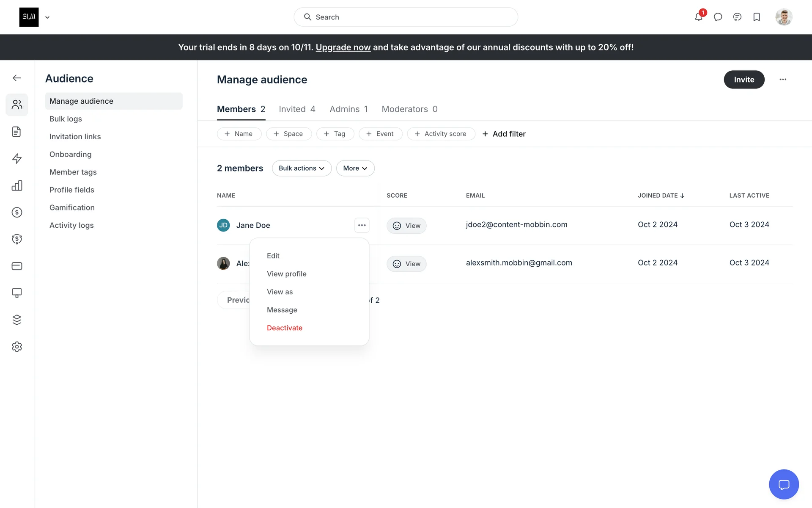Select Deactivate from context menu
This screenshot has height=508, width=812.
point(284,328)
